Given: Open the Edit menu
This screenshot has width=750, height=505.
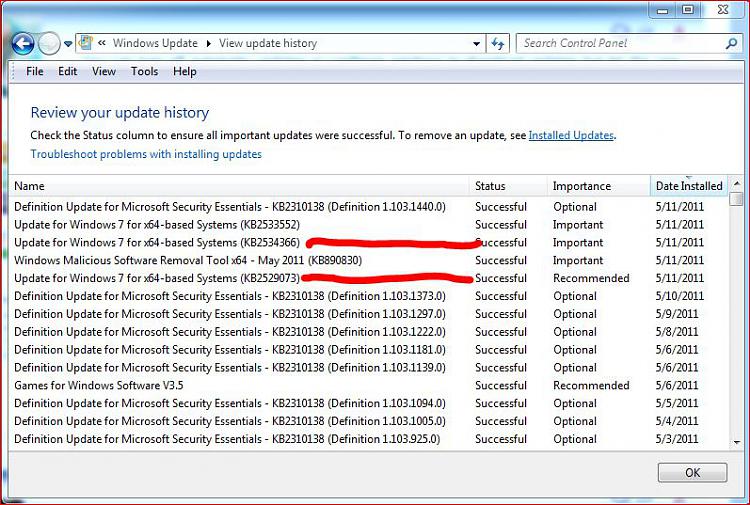Looking at the screenshot, I should click(x=67, y=71).
